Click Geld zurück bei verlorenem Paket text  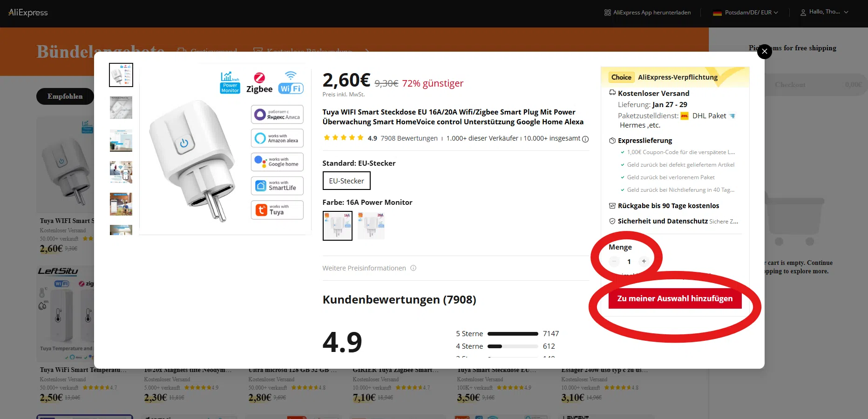click(671, 177)
